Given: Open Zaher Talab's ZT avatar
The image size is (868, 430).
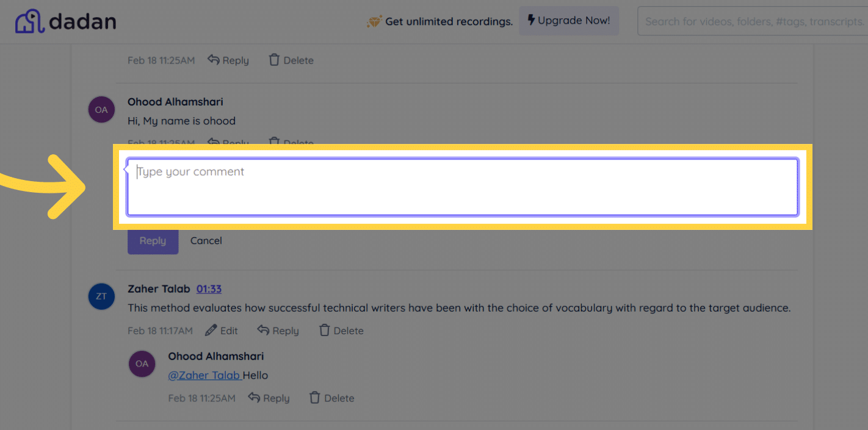Looking at the screenshot, I should click(x=101, y=296).
